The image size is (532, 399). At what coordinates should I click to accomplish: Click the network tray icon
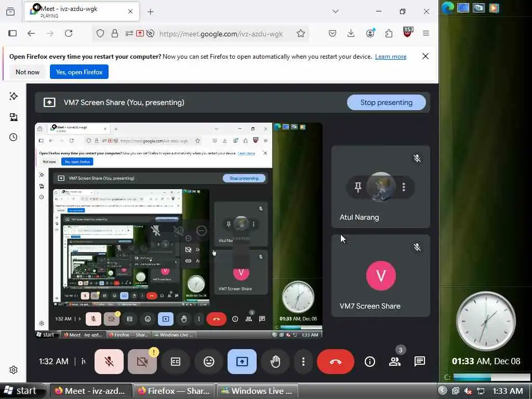481,391
